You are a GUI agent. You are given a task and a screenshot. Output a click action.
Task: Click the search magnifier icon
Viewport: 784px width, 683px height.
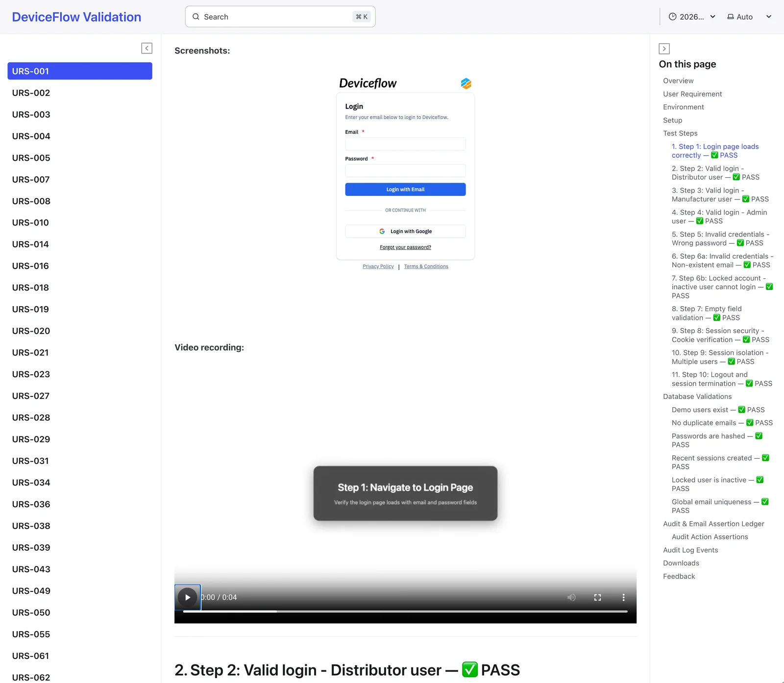pyautogui.click(x=196, y=17)
